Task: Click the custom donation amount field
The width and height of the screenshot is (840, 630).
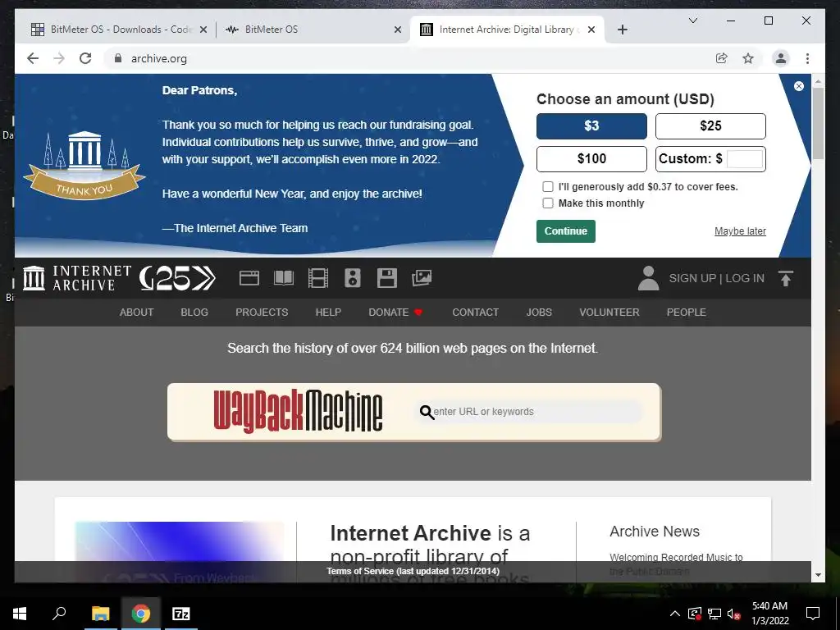Action: pos(745,159)
